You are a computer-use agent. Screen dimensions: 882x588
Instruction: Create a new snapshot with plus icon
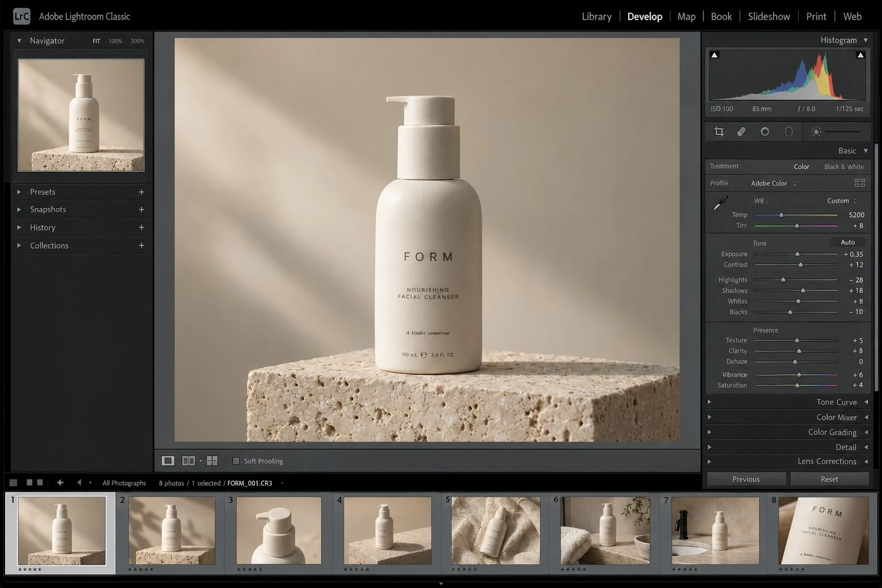(141, 210)
